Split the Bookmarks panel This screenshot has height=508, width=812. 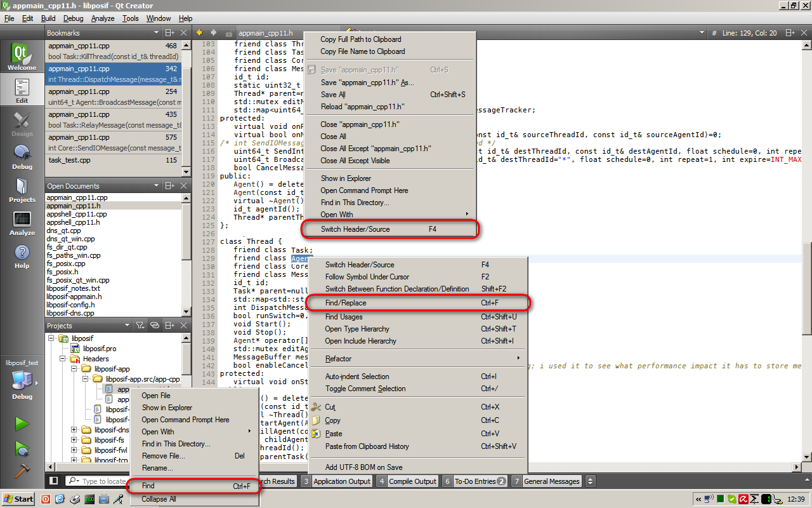click(x=169, y=32)
